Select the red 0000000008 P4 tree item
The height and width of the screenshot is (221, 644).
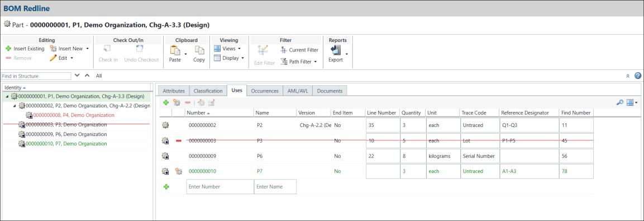pos(74,115)
